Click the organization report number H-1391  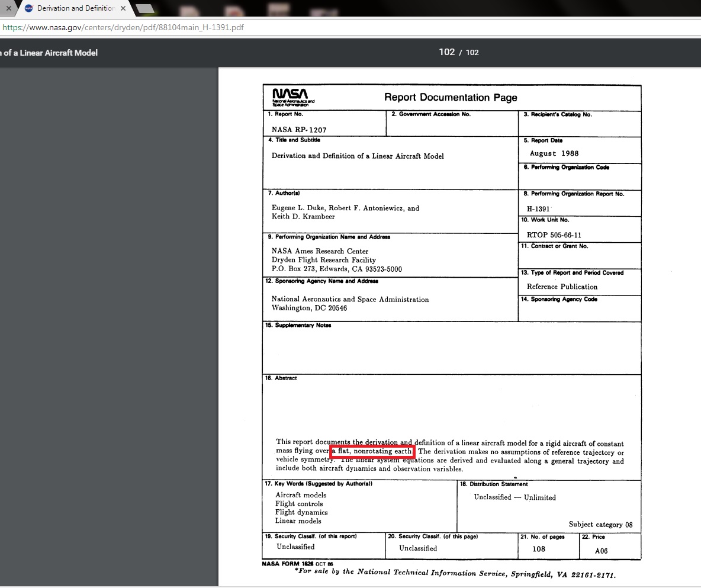pos(538,209)
